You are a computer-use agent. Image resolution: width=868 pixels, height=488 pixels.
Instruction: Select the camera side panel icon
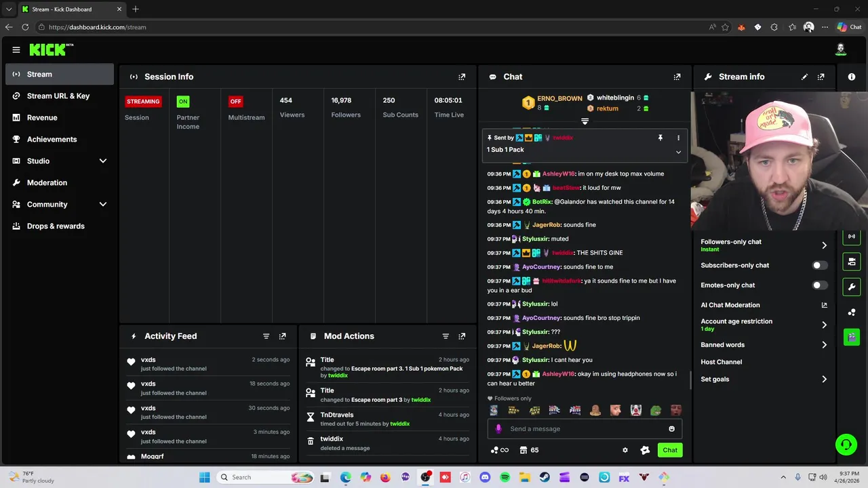click(852, 262)
